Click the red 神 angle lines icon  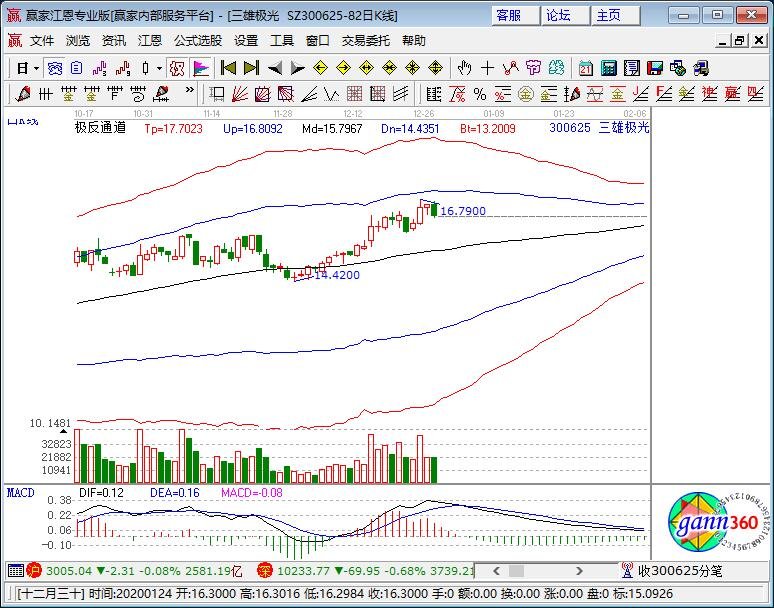(709, 94)
